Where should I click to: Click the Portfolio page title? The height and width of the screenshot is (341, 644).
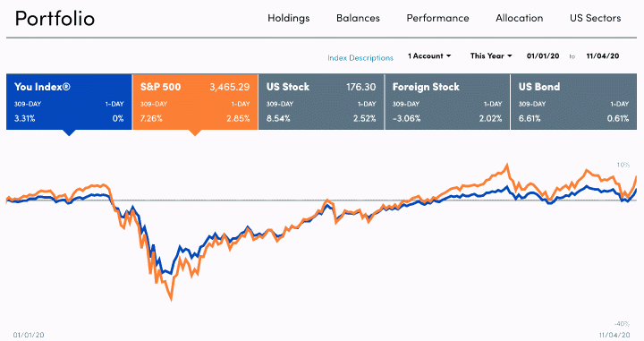55,19
